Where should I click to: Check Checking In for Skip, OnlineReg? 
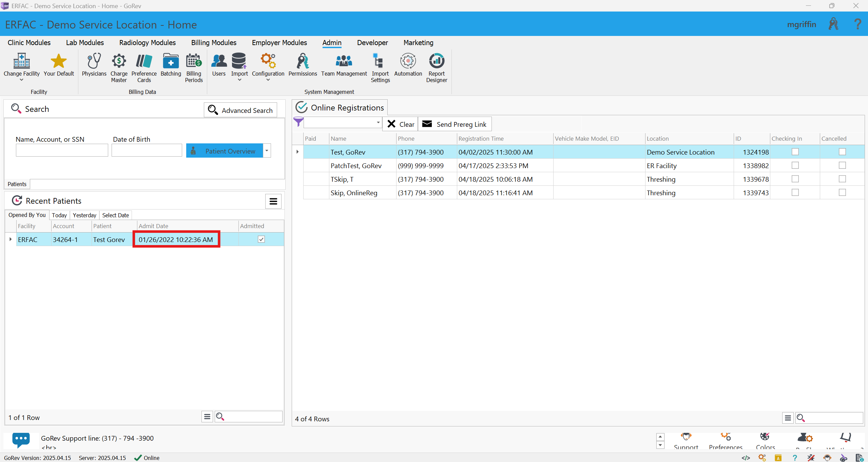[x=795, y=193]
